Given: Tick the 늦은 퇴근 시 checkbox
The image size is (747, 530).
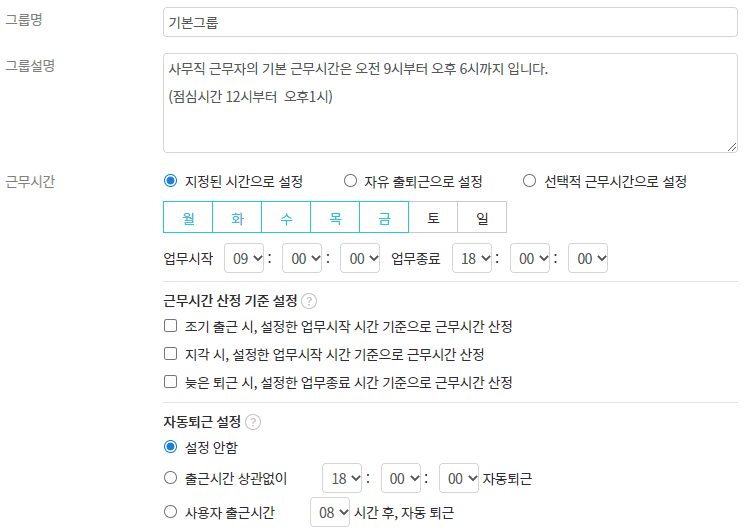Looking at the screenshot, I should coord(170,382).
